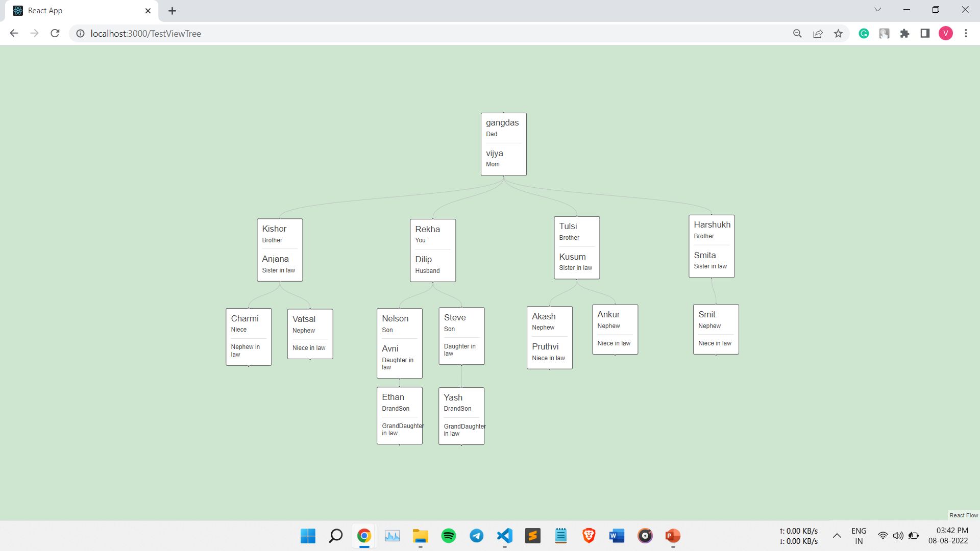Launch Brave browser from the taskbar

(589, 536)
